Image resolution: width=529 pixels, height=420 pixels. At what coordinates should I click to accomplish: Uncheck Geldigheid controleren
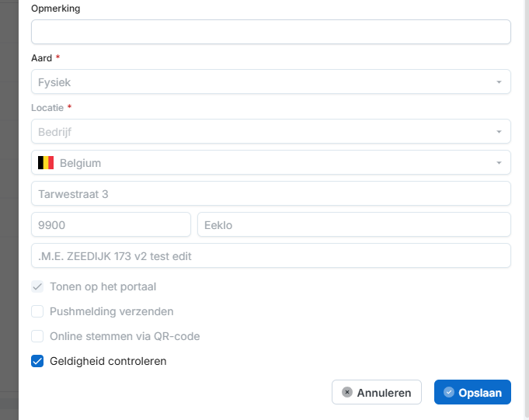(37, 361)
